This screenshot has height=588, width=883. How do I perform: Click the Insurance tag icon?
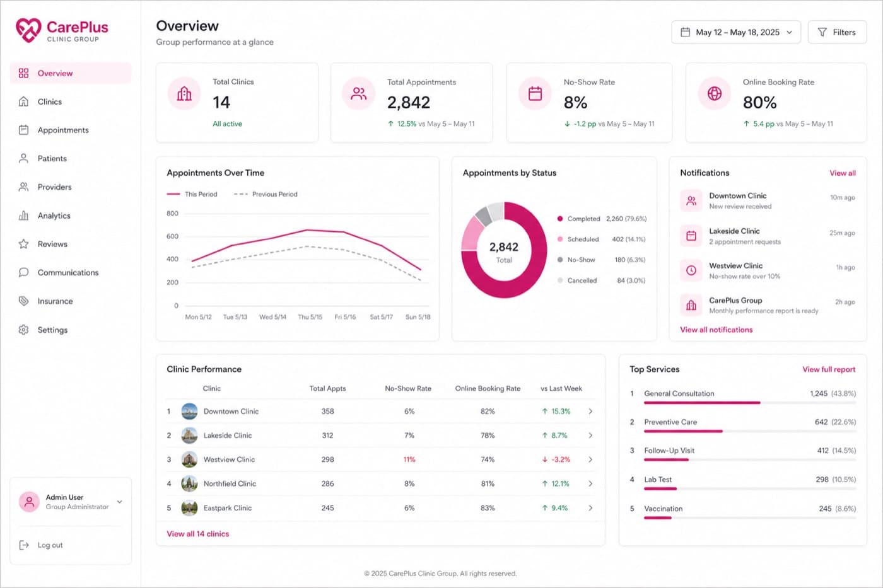coord(23,301)
